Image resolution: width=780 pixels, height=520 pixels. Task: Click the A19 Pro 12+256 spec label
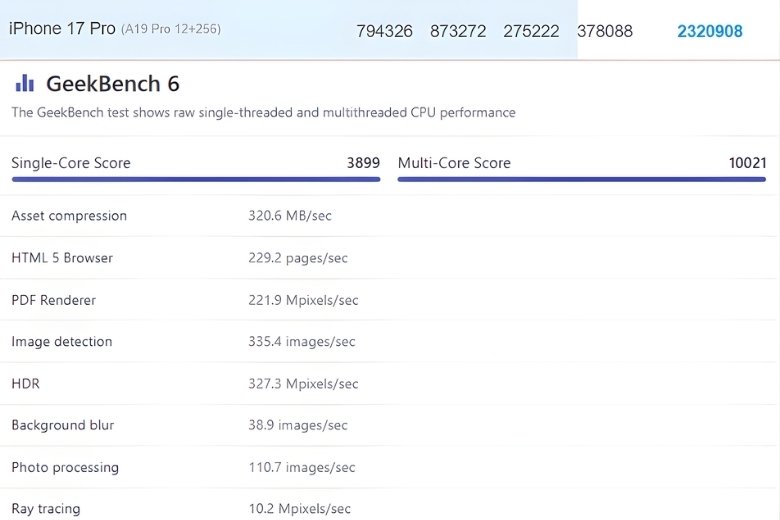click(171, 29)
